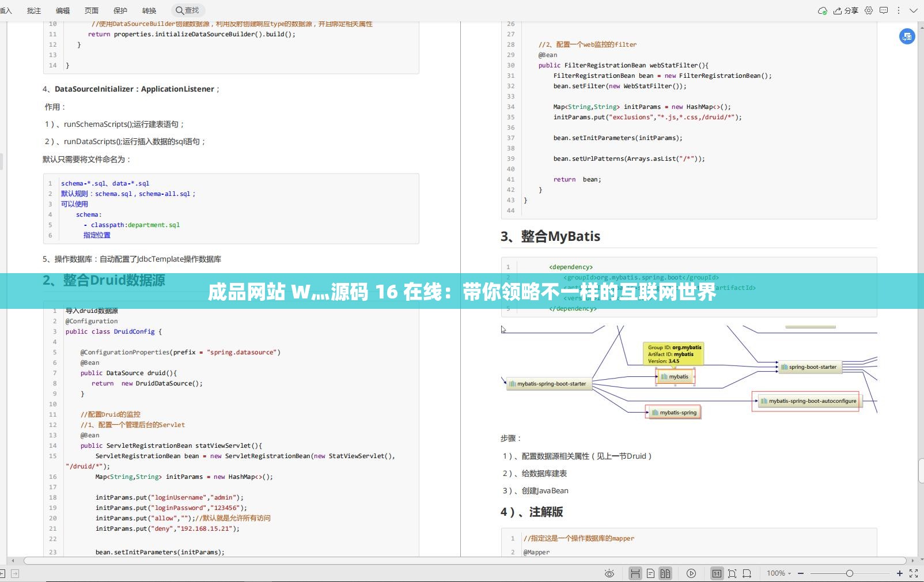
Task: Switch to the 转换 convert tab
Action: tap(149, 10)
